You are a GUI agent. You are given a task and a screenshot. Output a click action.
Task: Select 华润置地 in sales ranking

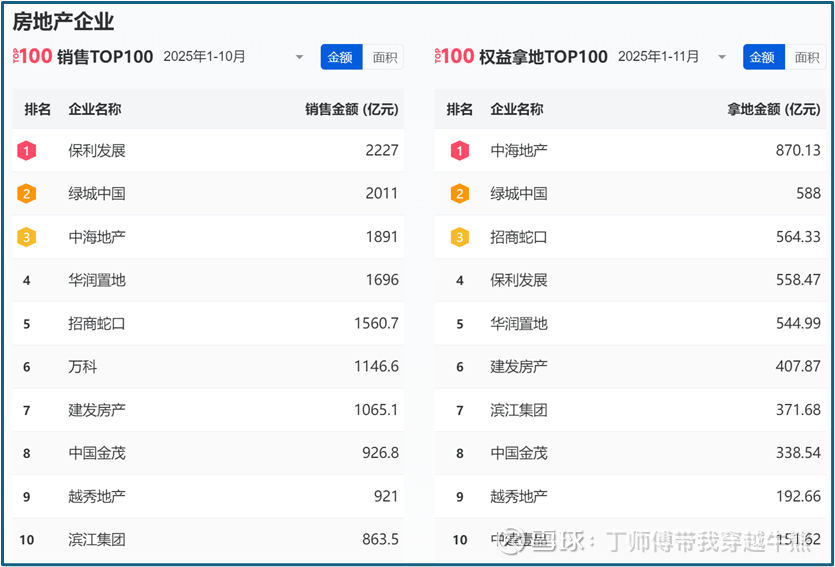[x=97, y=280]
